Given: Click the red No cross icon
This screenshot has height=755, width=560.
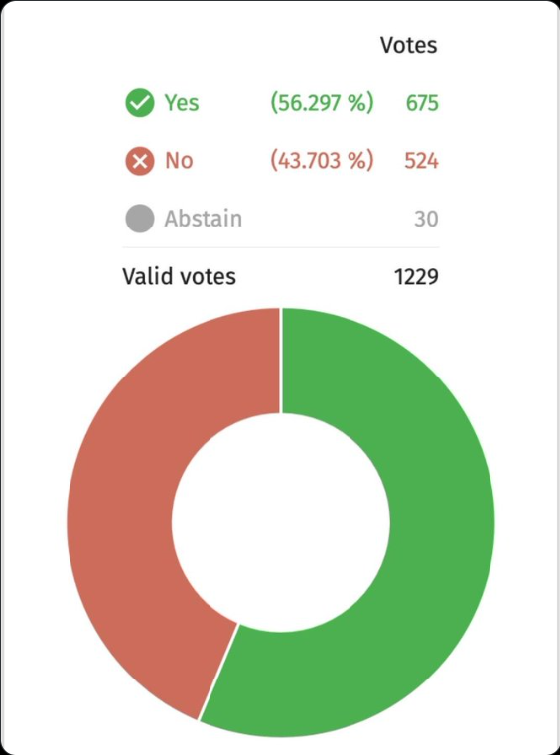Looking at the screenshot, I should (140, 161).
